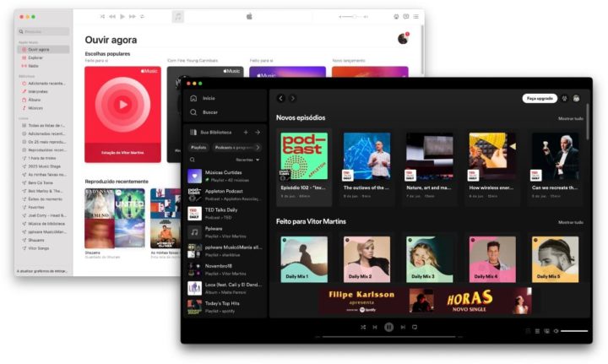Viewport: 608px width, 364px height.
Task: Click Mostrar tudo beside Novos episódios
Action: pos(570,118)
